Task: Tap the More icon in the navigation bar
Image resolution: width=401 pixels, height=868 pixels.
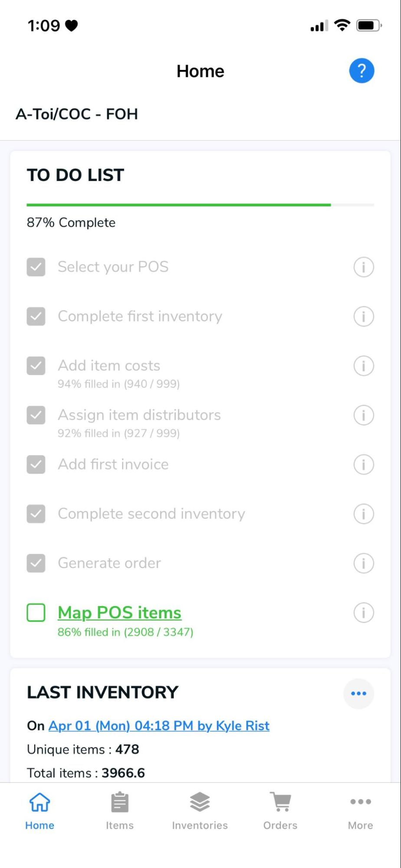Action: (360, 802)
